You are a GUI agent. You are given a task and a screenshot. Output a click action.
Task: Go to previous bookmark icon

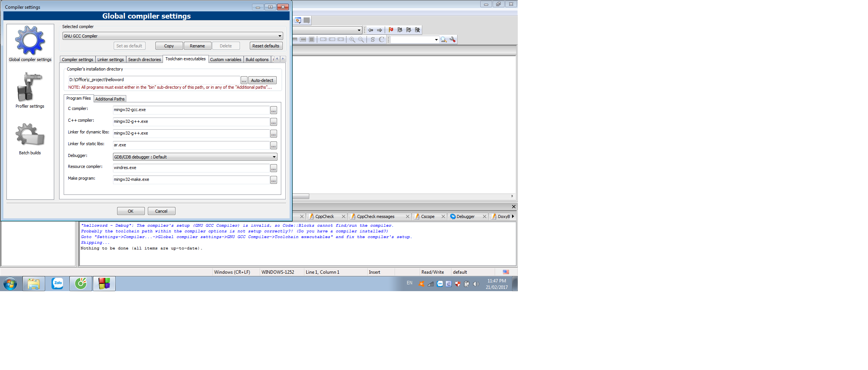400,30
